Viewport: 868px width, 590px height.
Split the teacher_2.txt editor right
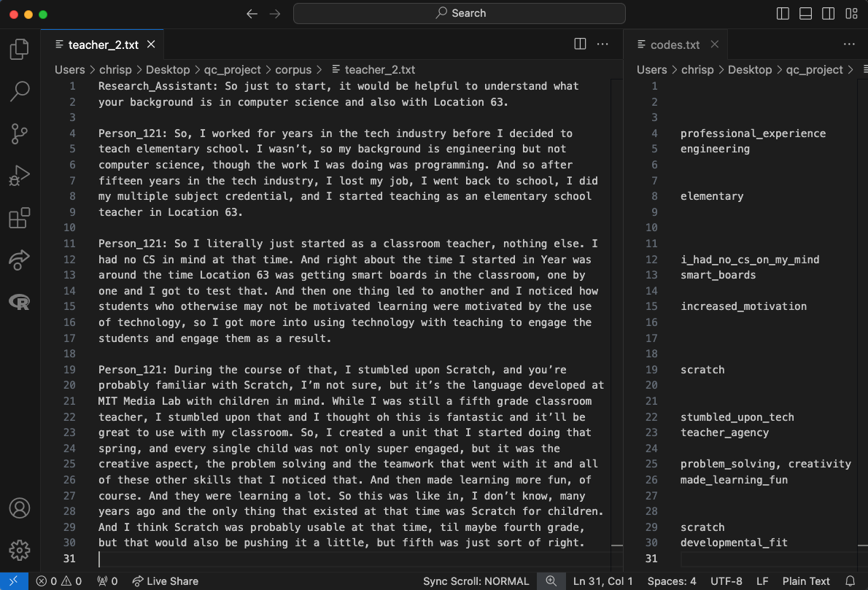tap(580, 44)
